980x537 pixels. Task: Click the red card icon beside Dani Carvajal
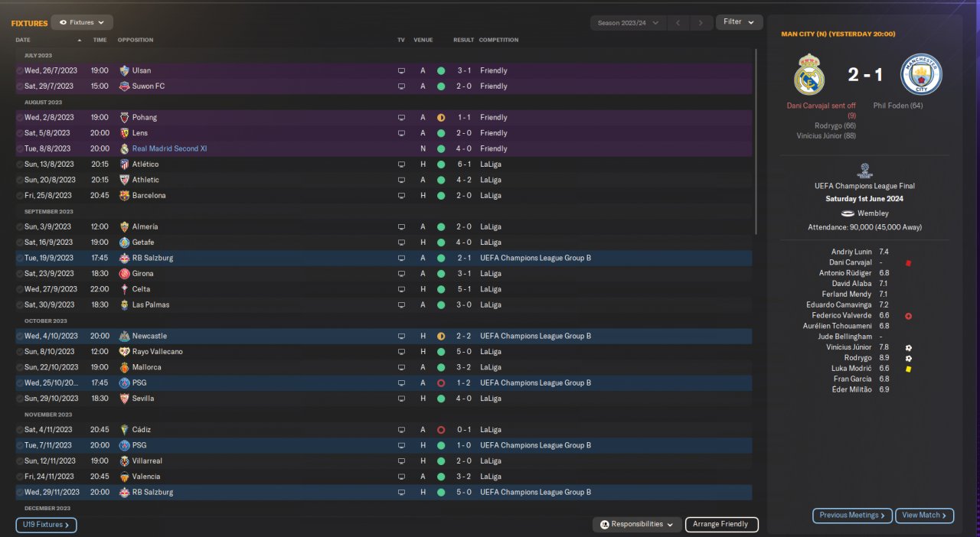908,262
